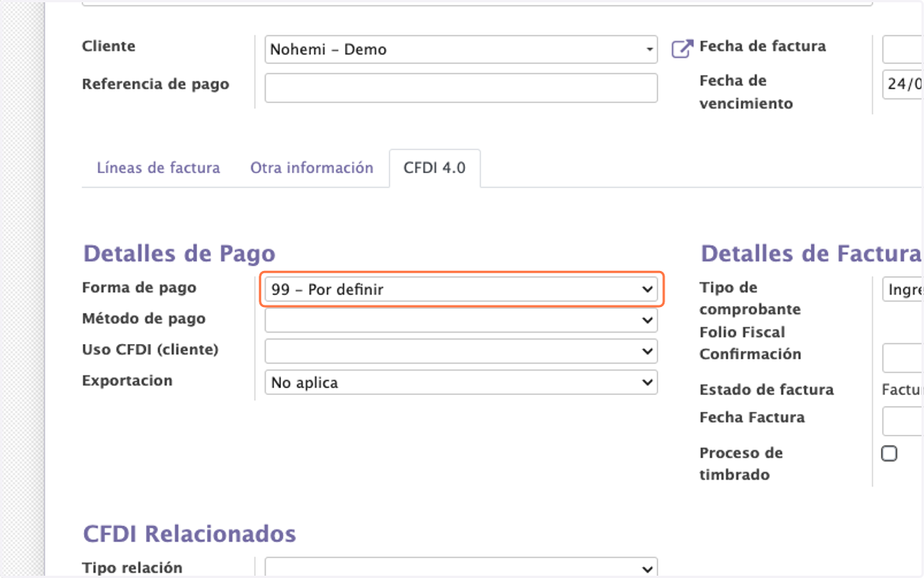
Task: Open Método de pago dropdown
Action: [x=461, y=320]
